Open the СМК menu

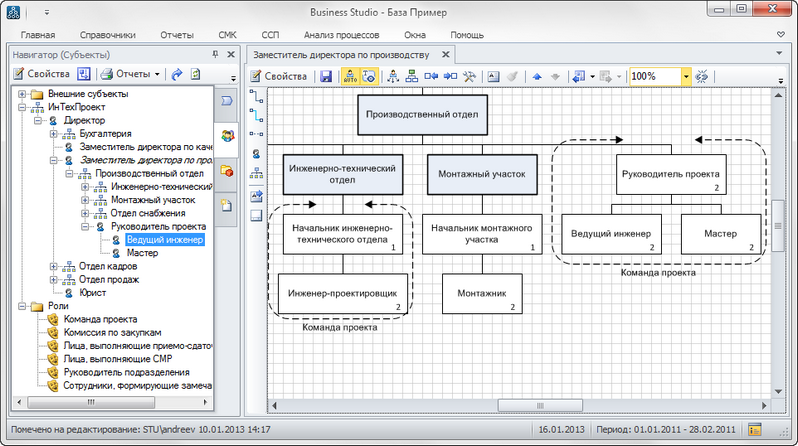pos(227,35)
